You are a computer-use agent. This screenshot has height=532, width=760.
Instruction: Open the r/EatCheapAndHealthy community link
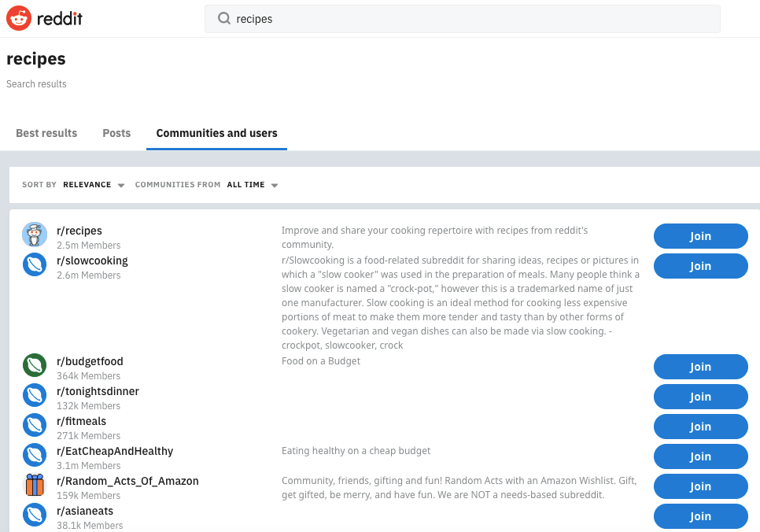pos(115,452)
